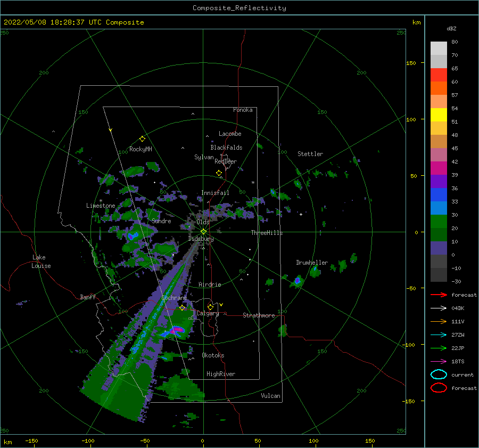Click the yellow diamond marker at Calgary

210,307
